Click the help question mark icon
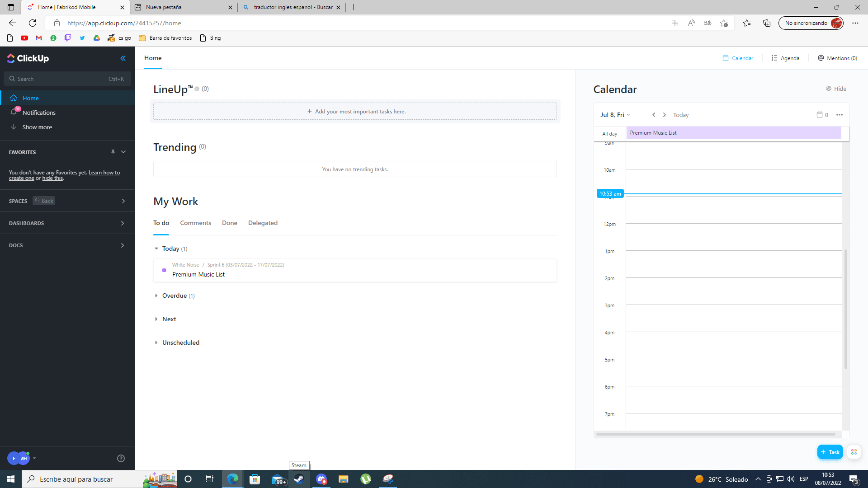Viewport: 868px width, 488px height. pyautogui.click(x=121, y=458)
